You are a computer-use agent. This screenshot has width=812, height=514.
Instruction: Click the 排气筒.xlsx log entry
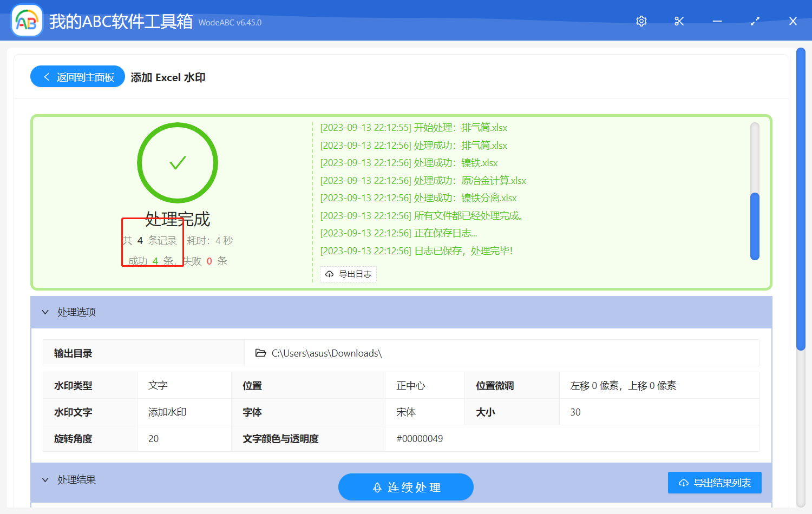click(414, 127)
